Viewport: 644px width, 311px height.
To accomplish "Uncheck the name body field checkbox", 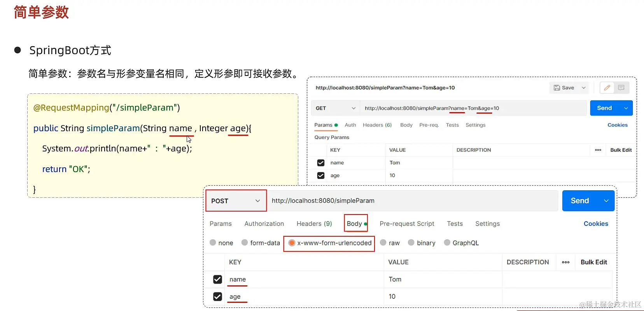I will [x=217, y=279].
